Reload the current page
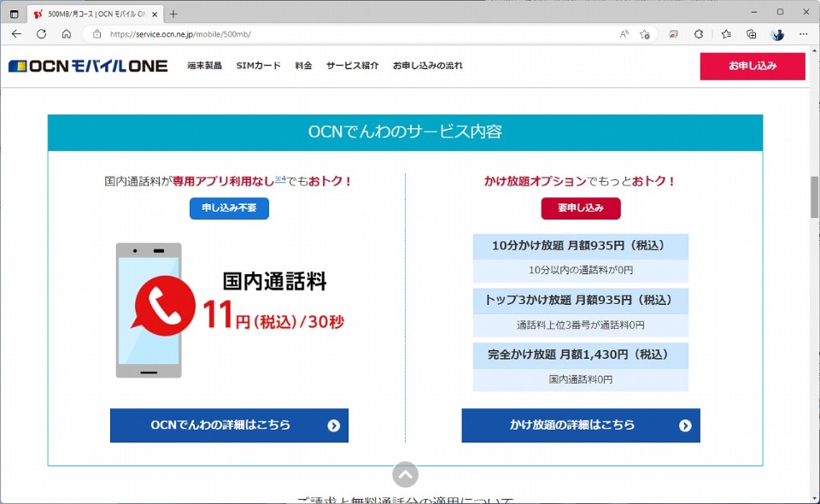 [x=41, y=34]
